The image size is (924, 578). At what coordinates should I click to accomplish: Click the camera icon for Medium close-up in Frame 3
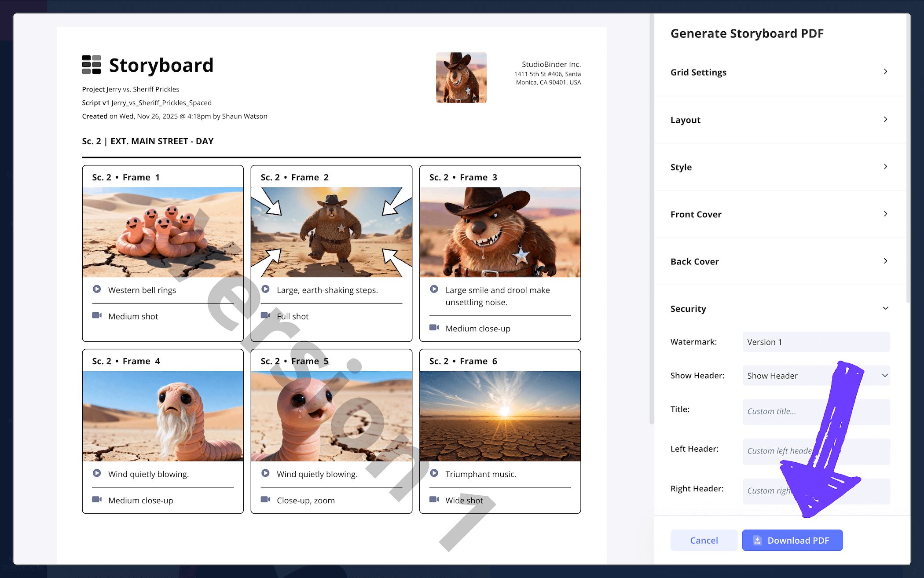[x=434, y=328]
